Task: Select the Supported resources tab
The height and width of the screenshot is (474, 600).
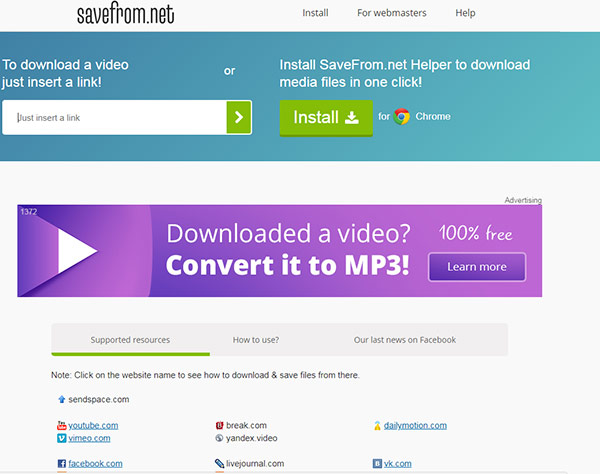Action: tap(130, 340)
